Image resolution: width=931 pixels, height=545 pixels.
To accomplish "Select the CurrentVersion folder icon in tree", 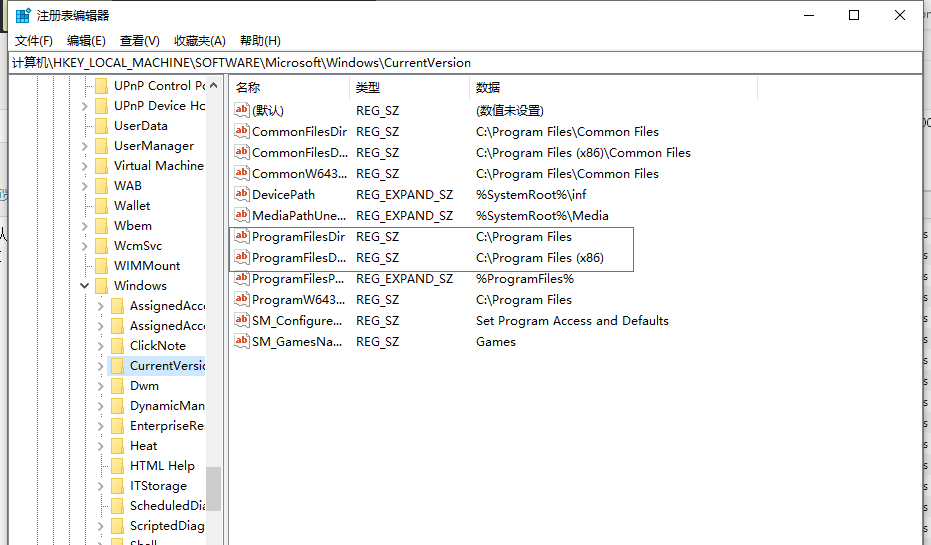I will tap(117, 366).
